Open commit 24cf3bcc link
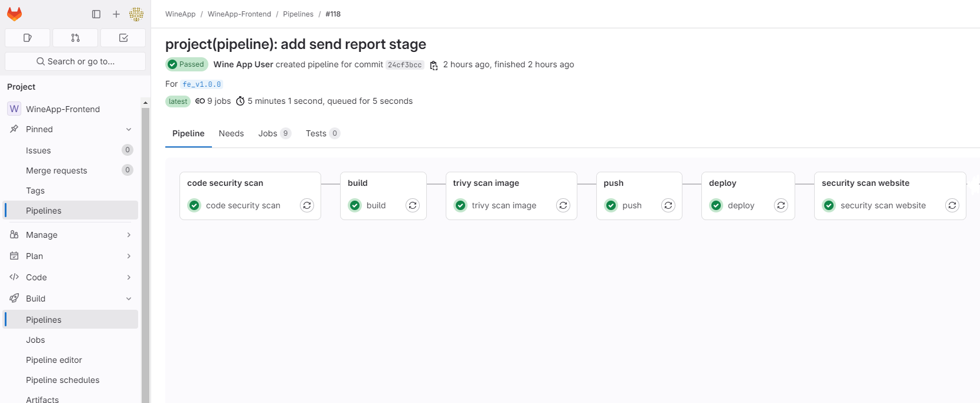Screen dimensions: 980x403 coord(404,65)
